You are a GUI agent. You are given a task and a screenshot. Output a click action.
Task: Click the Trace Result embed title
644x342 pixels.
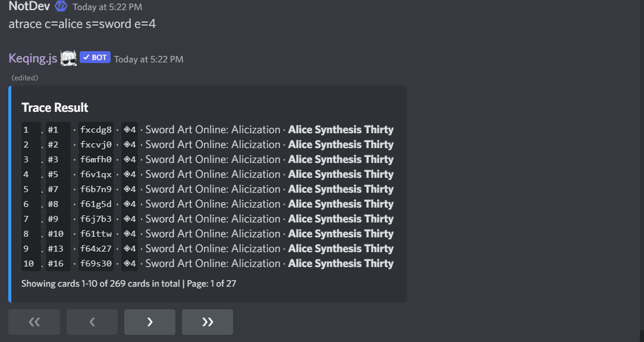click(x=55, y=108)
